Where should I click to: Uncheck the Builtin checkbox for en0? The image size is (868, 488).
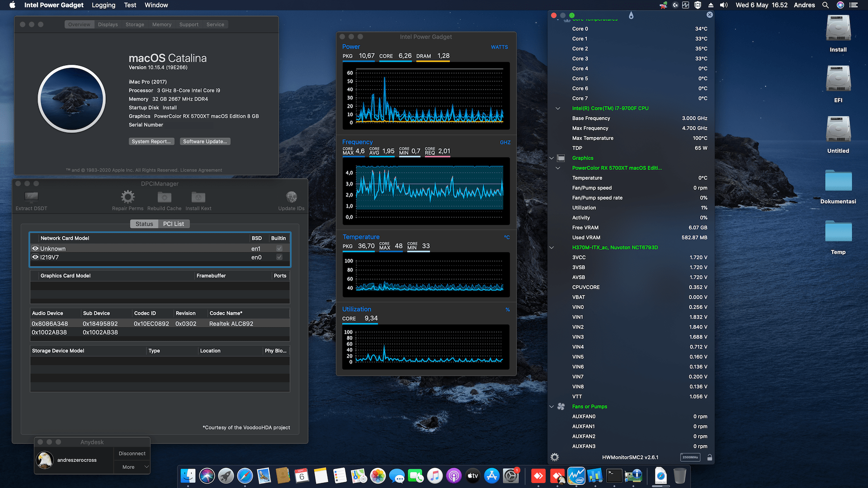point(279,257)
